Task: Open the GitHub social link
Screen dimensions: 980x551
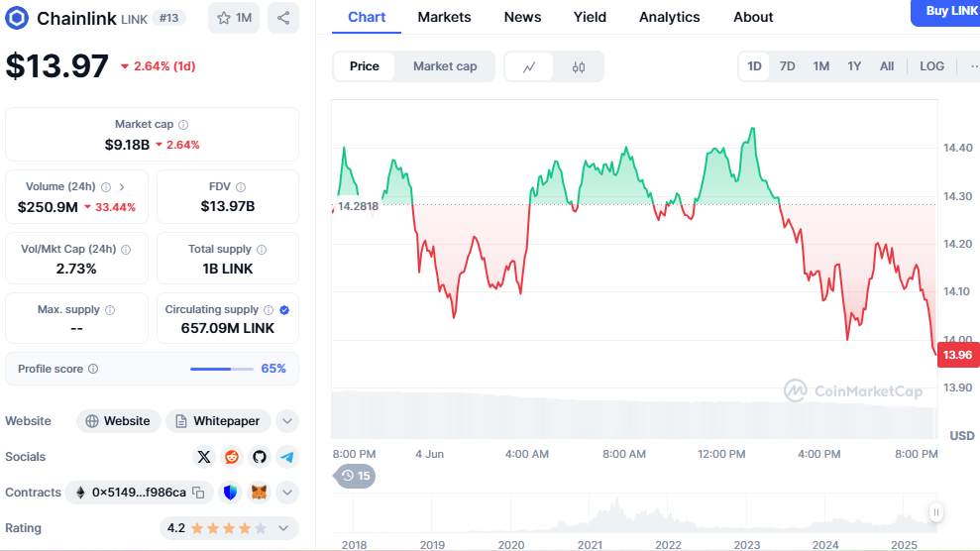Action: [260, 457]
